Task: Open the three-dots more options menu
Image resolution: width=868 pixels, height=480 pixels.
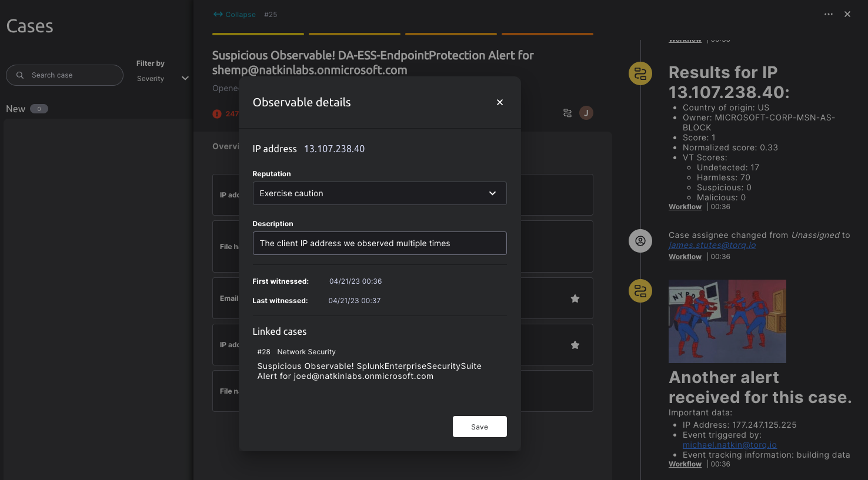Action: coord(829,14)
